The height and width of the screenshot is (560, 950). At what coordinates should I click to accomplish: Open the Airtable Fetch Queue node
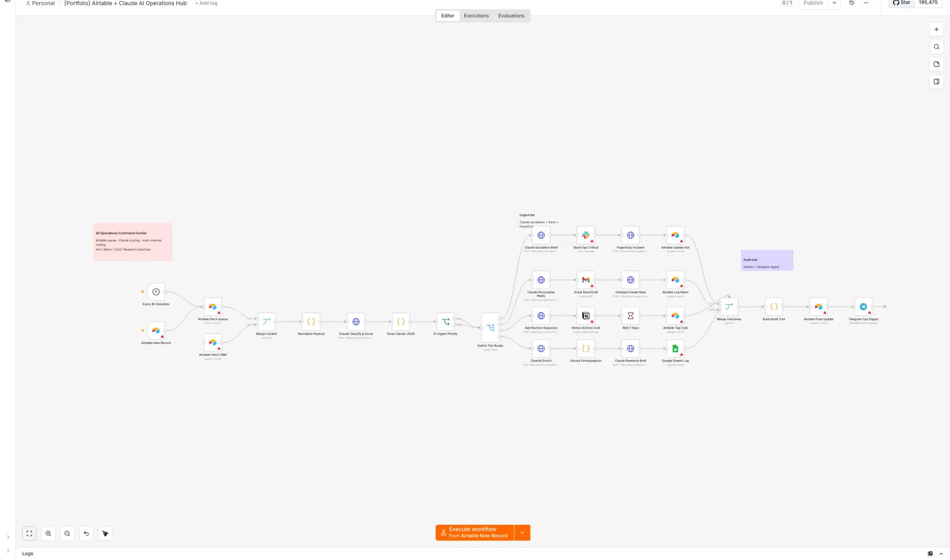(213, 307)
